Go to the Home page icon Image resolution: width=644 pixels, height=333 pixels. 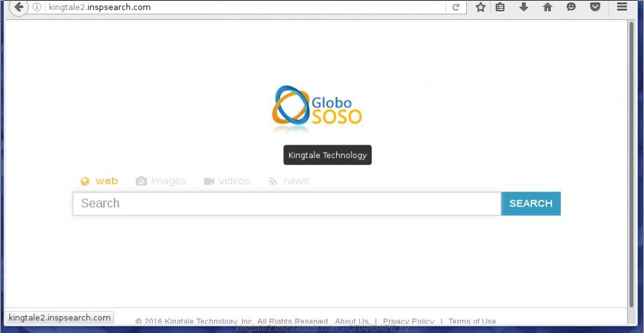[547, 7]
